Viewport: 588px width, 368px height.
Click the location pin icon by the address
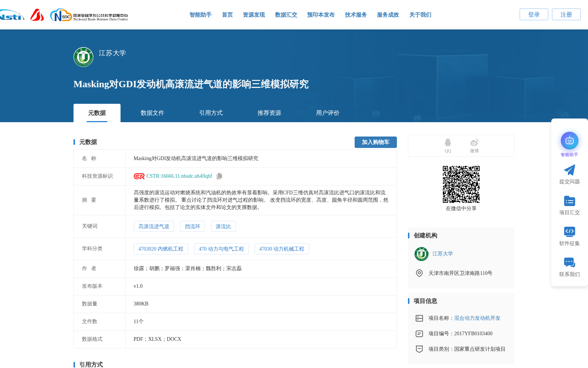[x=419, y=273]
